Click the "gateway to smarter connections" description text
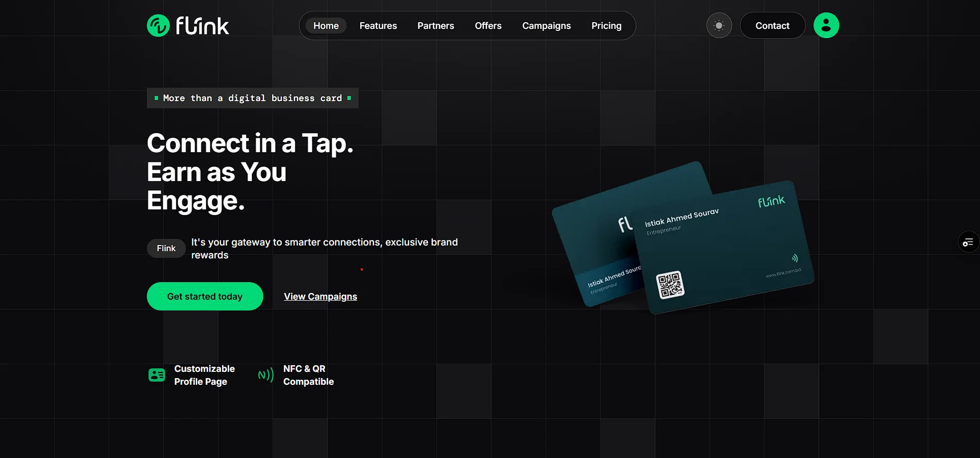The image size is (980, 458). (x=324, y=249)
